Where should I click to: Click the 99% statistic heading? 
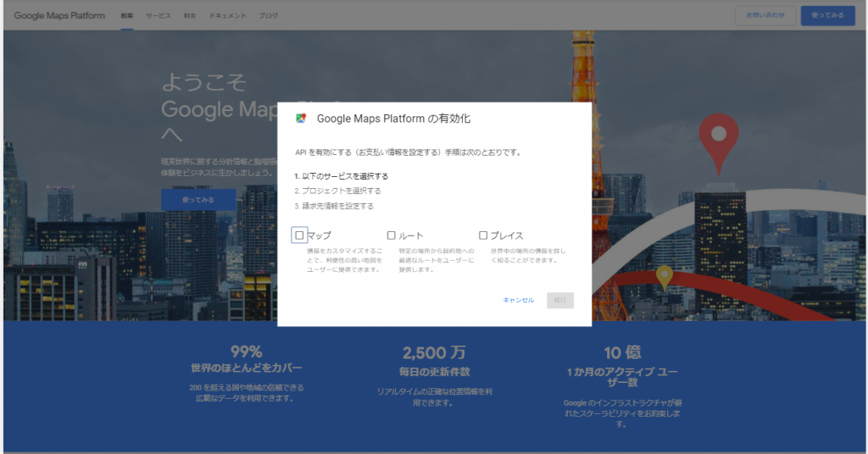(x=247, y=352)
